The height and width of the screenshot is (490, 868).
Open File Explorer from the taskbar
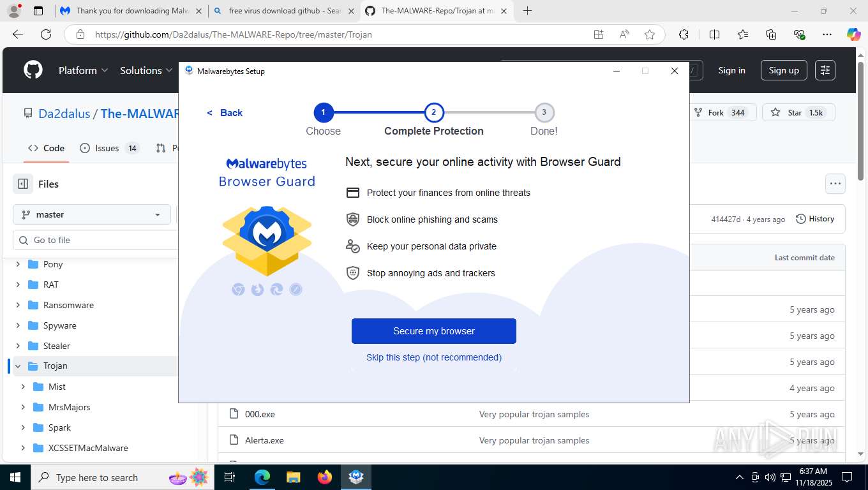tap(293, 477)
